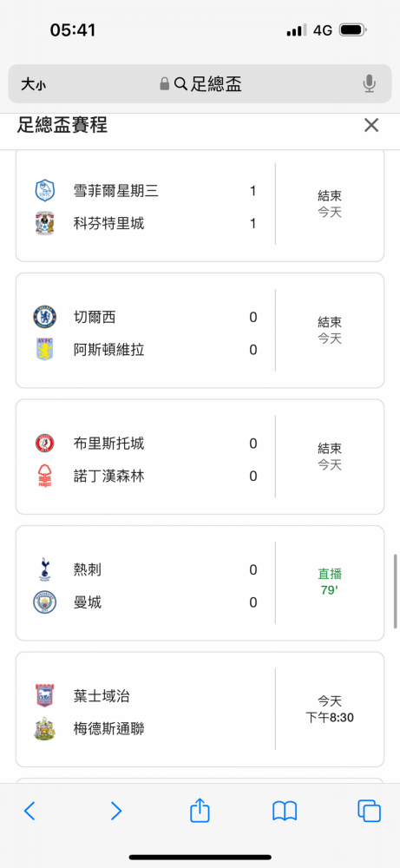Tap the microphone voice search icon
This screenshot has width=400, height=868.
click(369, 84)
